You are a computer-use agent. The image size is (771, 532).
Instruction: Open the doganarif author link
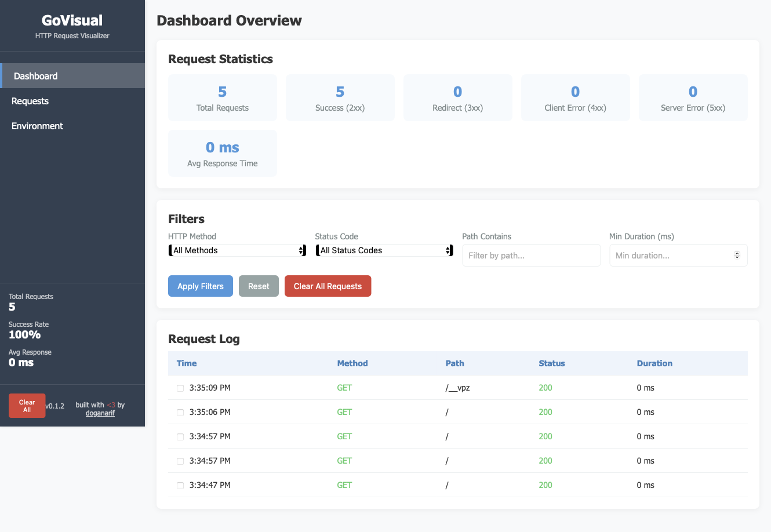(x=100, y=413)
